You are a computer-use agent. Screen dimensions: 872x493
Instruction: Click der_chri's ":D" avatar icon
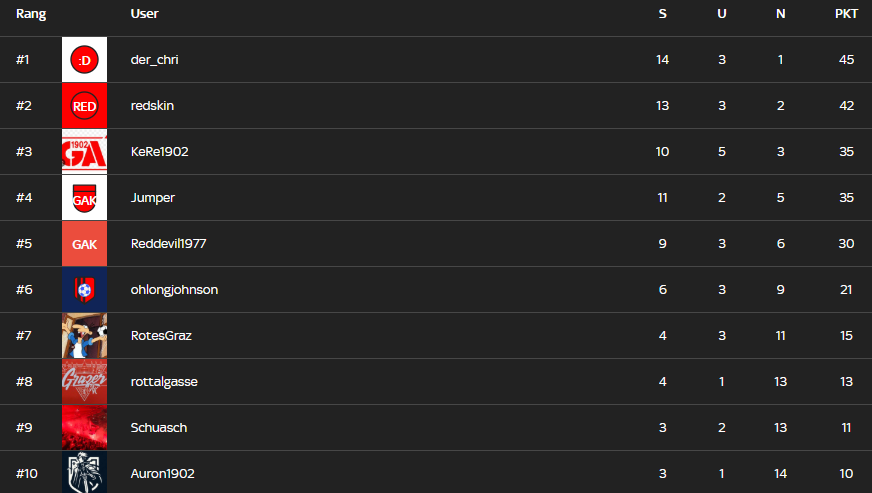pyautogui.click(x=84, y=60)
